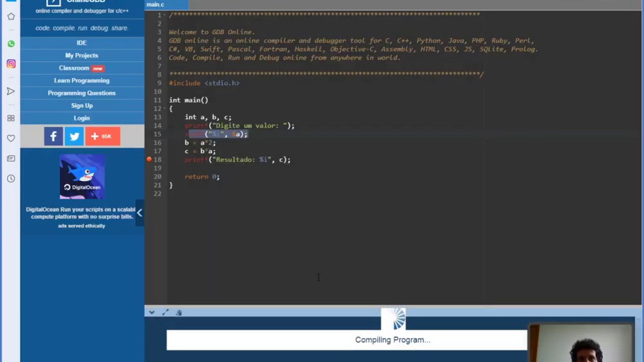Open the WhatsApp sidebar icon

(11, 44)
